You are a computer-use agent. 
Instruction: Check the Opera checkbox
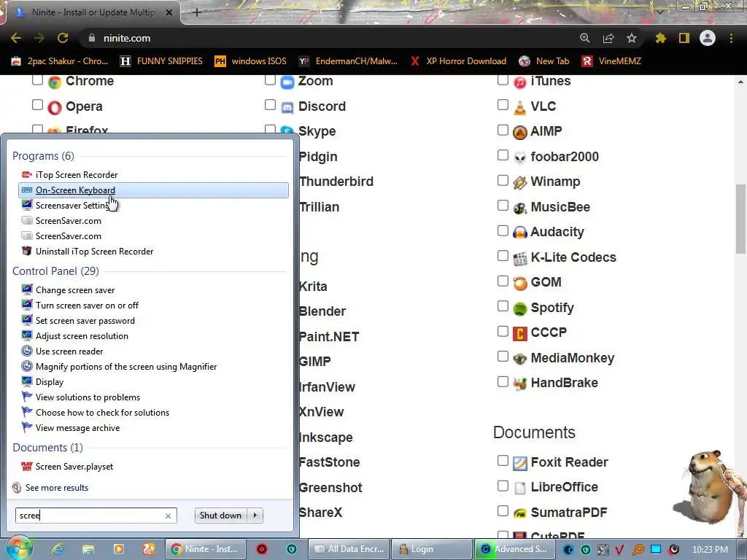pyautogui.click(x=38, y=104)
